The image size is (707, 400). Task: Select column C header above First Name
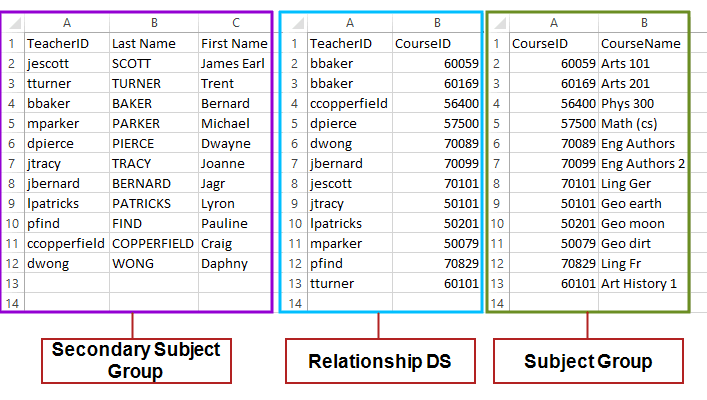click(235, 23)
